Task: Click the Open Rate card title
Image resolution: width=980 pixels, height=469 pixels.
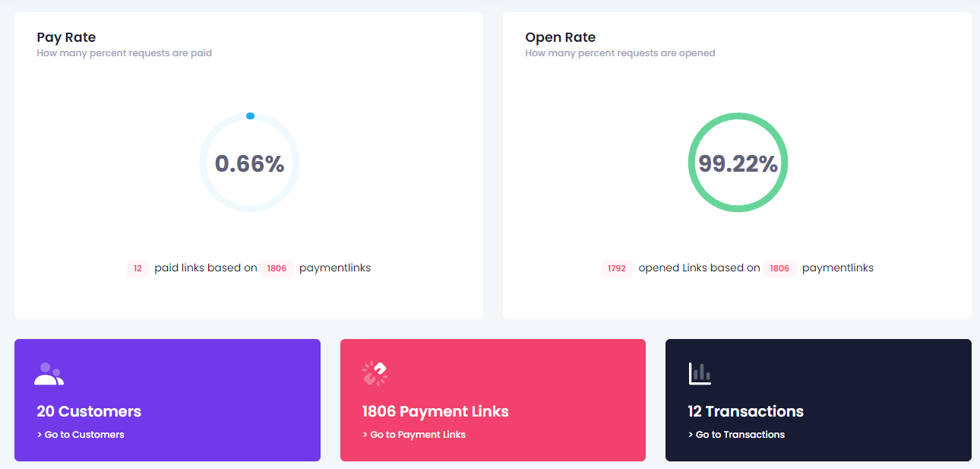Action: (560, 37)
